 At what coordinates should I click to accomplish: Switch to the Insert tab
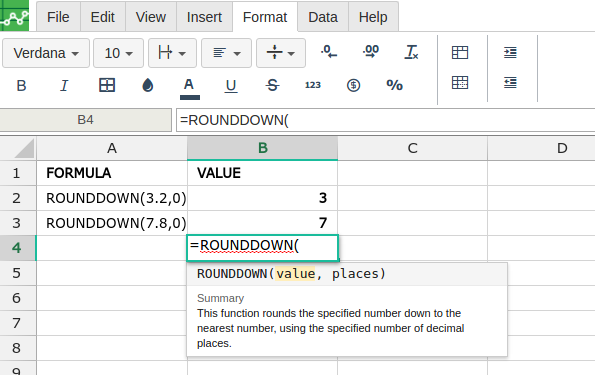pyautogui.click(x=204, y=17)
